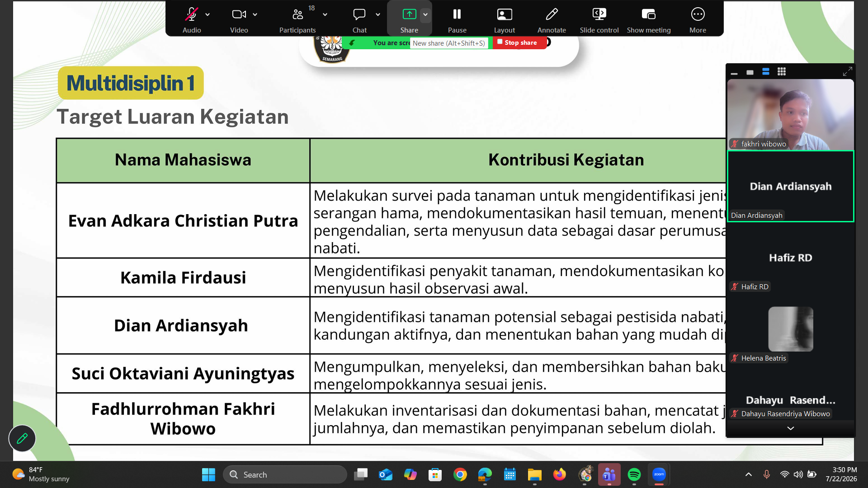Open Zoom from the taskbar

click(659, 474)
